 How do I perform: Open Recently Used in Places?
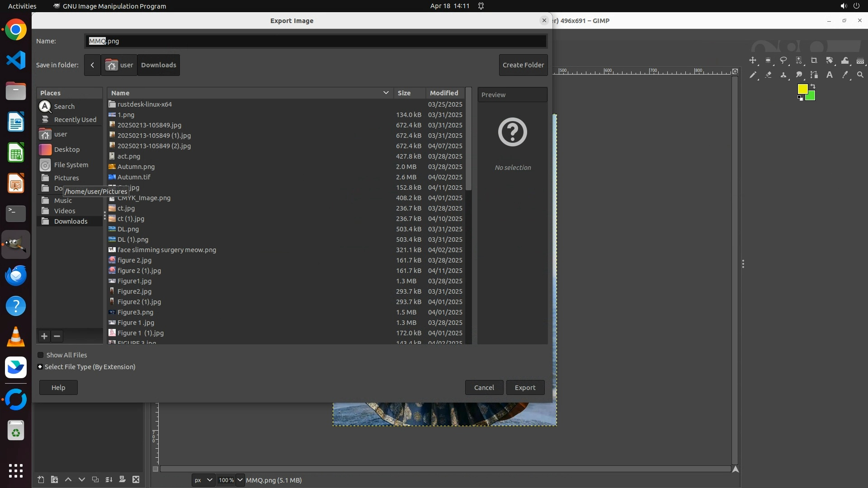[x=75, y=120]
